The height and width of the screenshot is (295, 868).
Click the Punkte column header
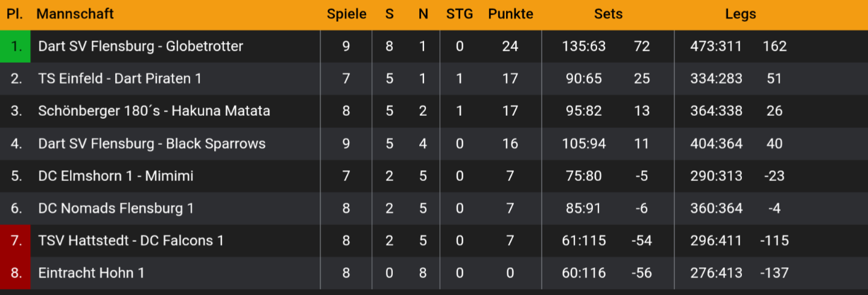(x=510, y=14)
